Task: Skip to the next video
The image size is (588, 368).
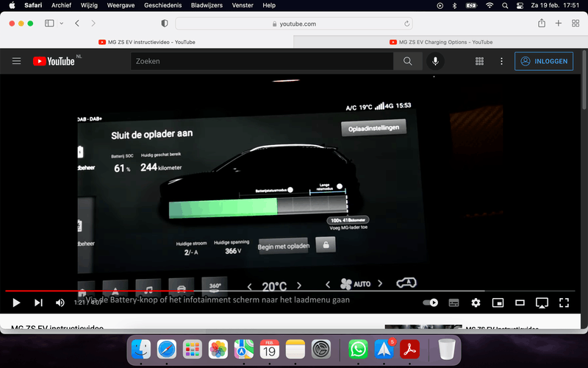Action: pyautogui.click(x=38, y=302)
